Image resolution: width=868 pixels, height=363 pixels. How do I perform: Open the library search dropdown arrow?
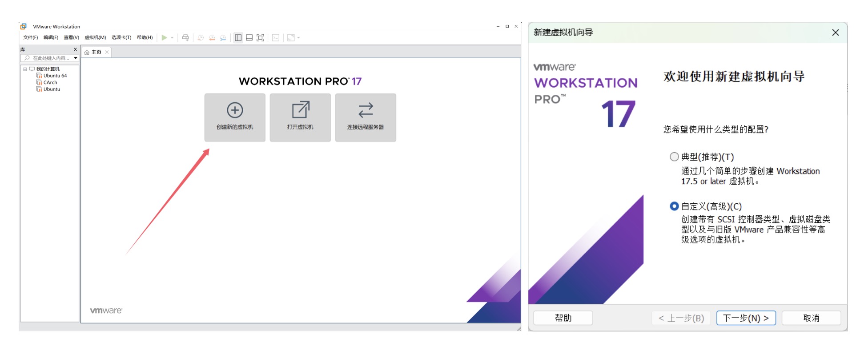pyautogui.click(x=76, y=58)
